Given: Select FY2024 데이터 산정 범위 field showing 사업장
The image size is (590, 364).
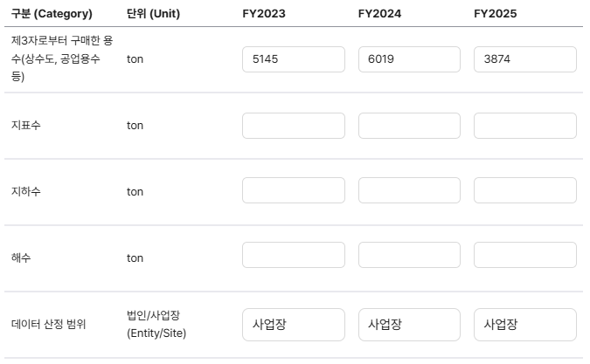Looking at the screenshot, I should (x=409, y=325).
